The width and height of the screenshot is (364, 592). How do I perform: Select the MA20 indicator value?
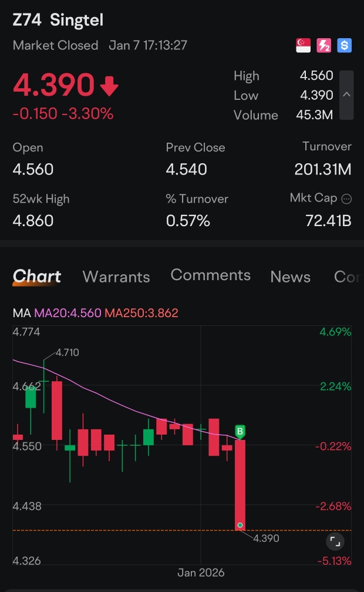pyautogui.click(x=68, y=313)
